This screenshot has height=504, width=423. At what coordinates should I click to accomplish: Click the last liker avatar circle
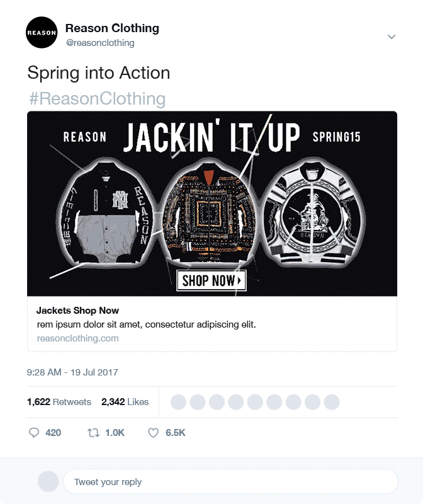pyautogui.click(x=332, y=402)
